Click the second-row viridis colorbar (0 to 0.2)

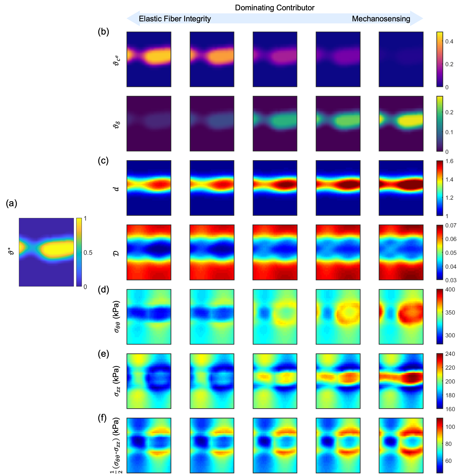click(x=440, y=124)
